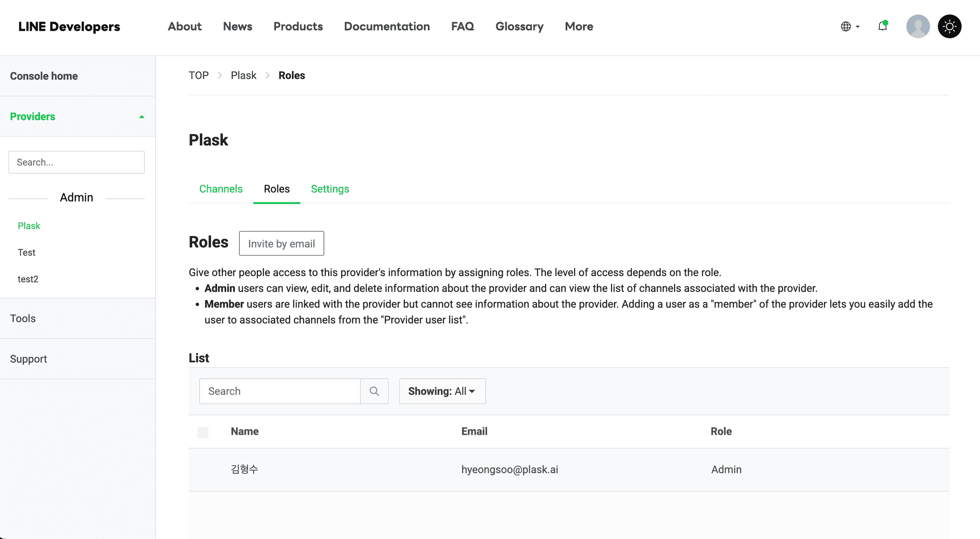This screenshot has height=539, width=980.
Task: Open the notifications bell
Action: (x=883, y=26)
